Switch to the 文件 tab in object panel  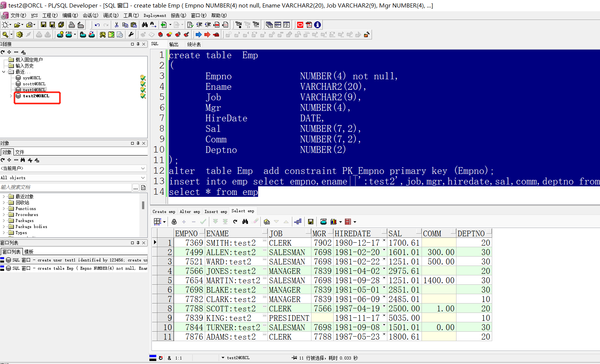click(x=20, y=152)
